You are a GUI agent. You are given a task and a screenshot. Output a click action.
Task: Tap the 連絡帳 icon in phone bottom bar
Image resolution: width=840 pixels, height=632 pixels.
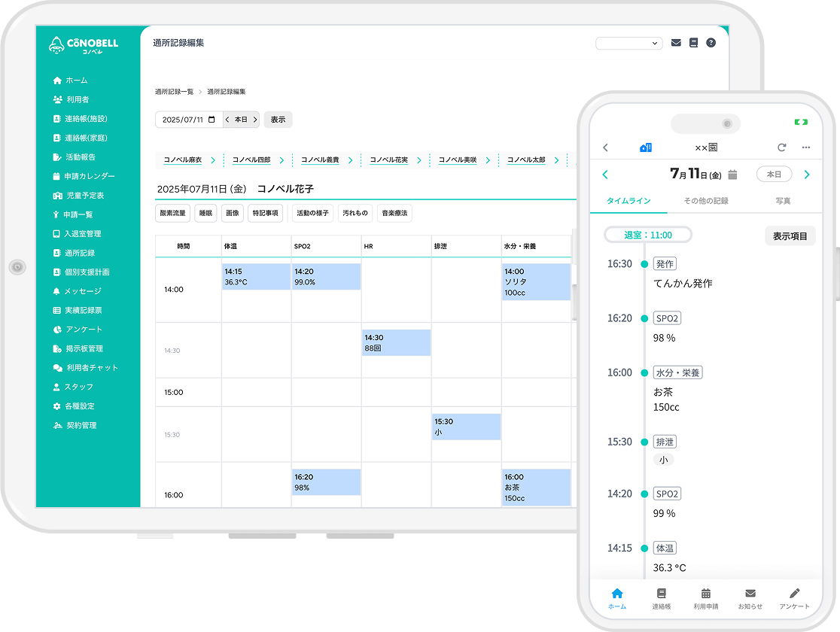(x=661, y=593)
